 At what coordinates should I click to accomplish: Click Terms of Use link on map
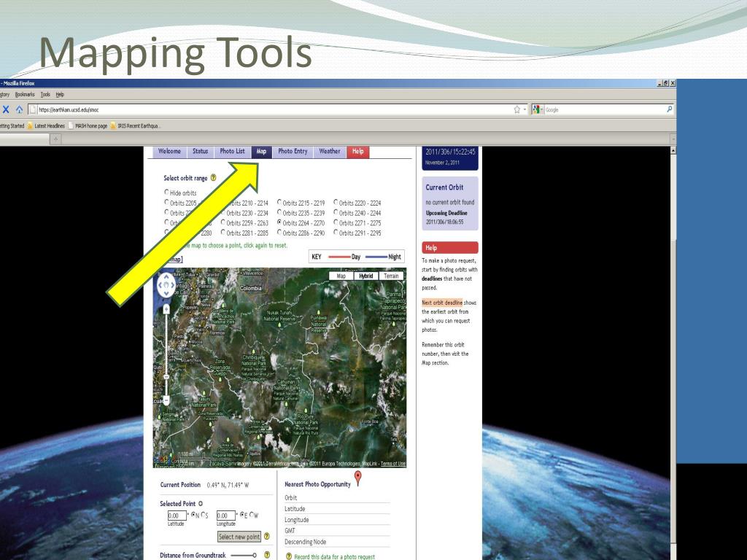[393, 463]
